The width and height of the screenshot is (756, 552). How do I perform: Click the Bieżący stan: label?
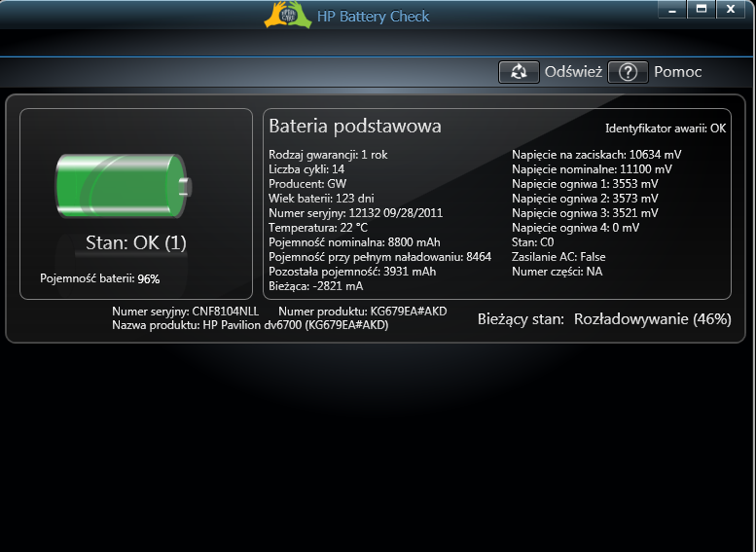521,319
